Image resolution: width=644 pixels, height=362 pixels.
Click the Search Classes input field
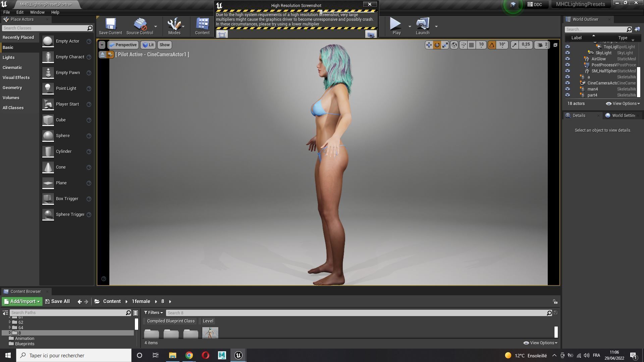pyautogui.click(x=44, y=28)
